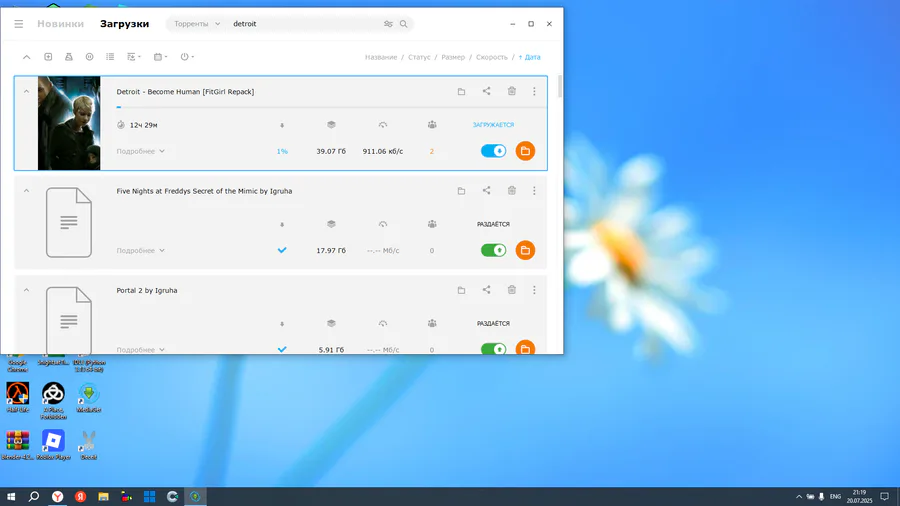Open folder icon in Portal 2 row header
Screen dimensions: 900x506
click(461, 290)
